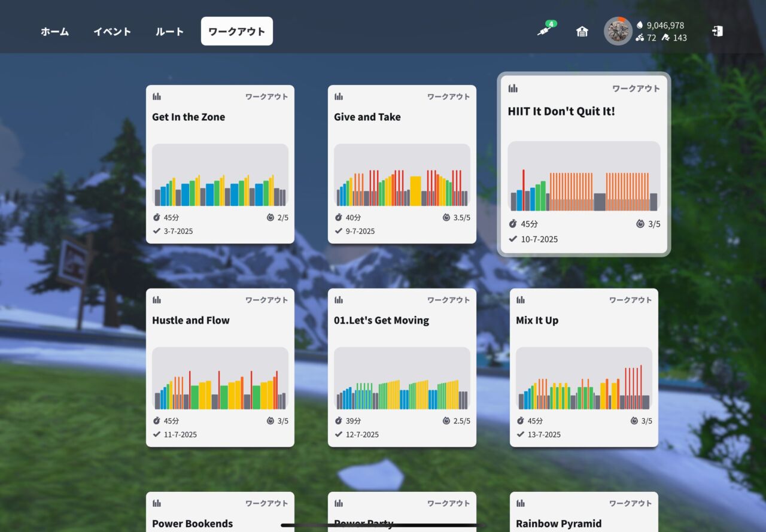Screen dimensions: 766x532
Task: Click the bar chart icon on Rainbow Pyramid
Action: (521, 503)
